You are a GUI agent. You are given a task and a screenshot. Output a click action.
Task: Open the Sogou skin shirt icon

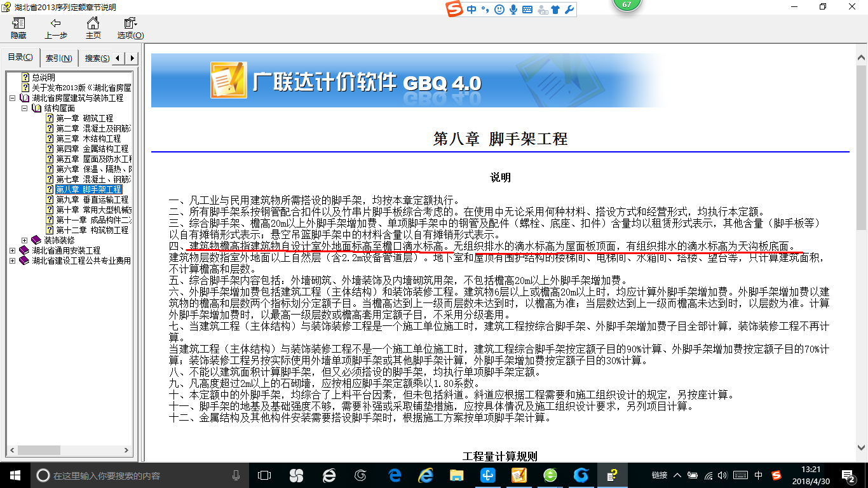coord(556,10)
